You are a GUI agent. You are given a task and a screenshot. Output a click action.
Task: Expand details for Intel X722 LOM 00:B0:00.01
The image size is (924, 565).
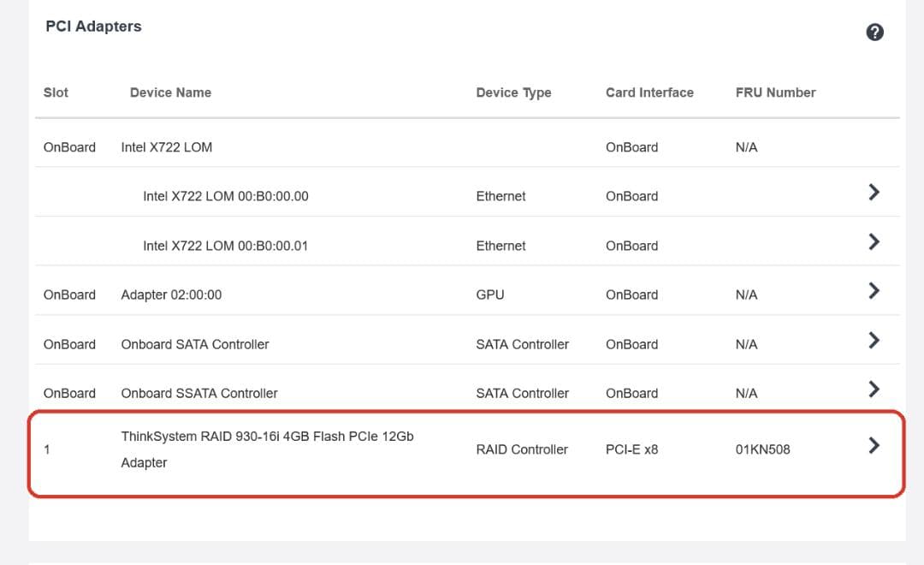click(874, 241)
